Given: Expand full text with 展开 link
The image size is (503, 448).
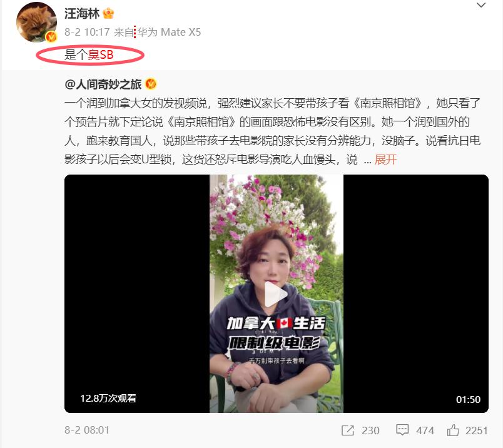Looking at the screenshot, I should point(385,160).
